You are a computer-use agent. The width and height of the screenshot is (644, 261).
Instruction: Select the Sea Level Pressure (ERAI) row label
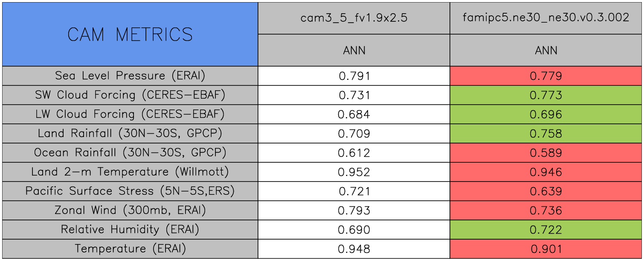[130, 76]
